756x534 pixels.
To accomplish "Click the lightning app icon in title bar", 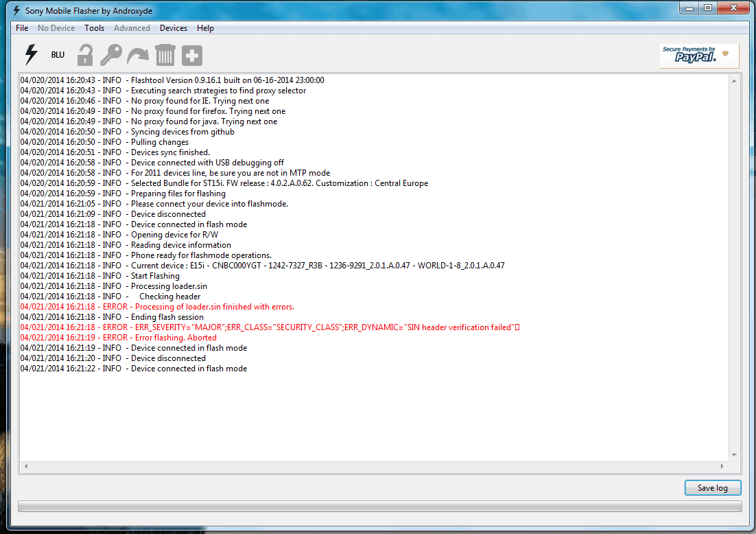I will pyautogui.click(x=16, y=10).
